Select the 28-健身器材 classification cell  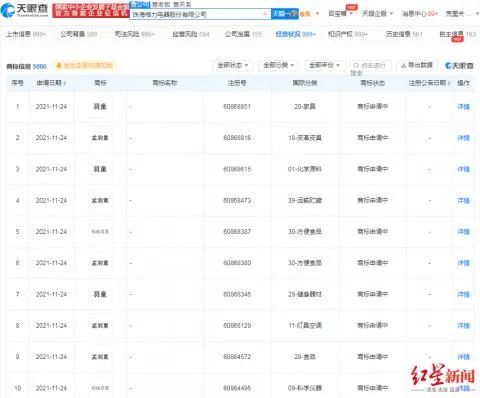[305, 294]
